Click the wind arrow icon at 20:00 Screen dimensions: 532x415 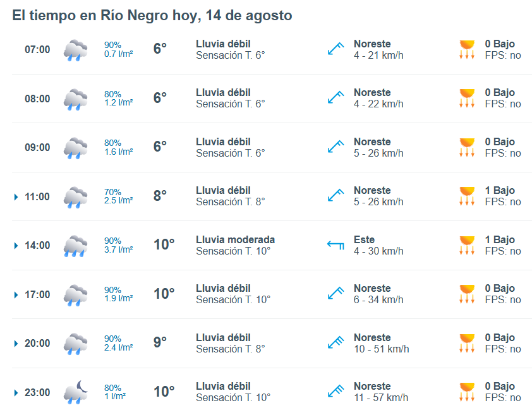tap(336, 342)
